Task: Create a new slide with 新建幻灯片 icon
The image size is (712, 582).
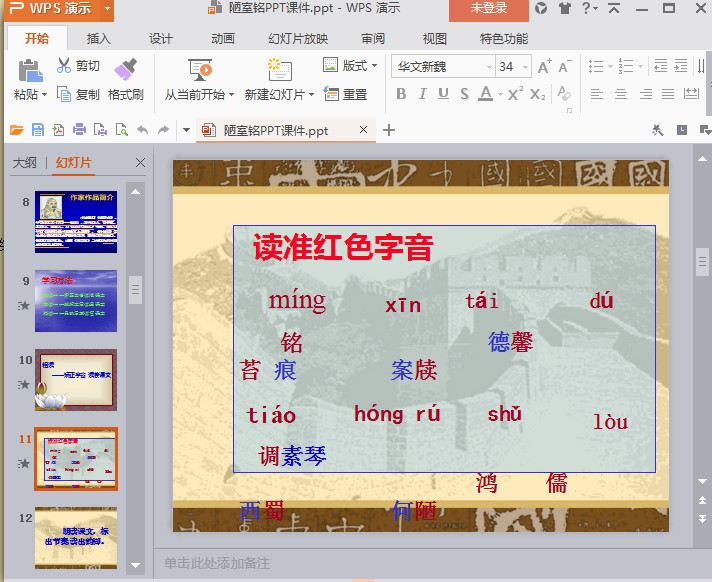Action: point(279,70)
